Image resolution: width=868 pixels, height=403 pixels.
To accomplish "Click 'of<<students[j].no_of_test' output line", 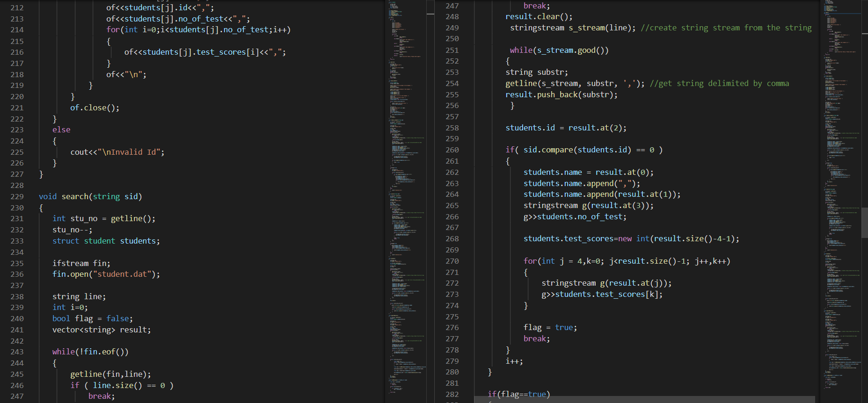I will coord(178,19).
